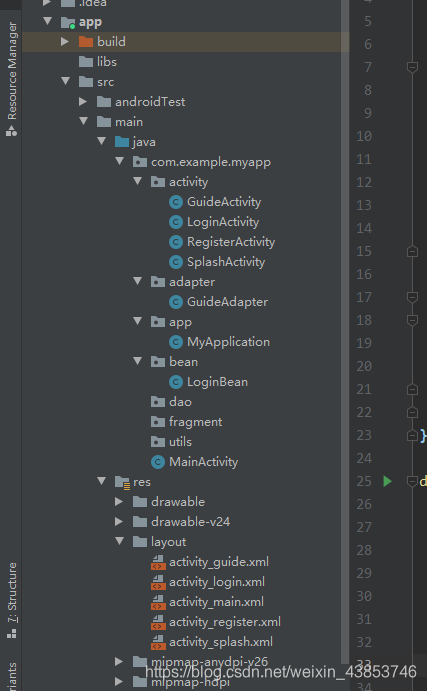Collapse the src folder arrow
This screenshot has width=427, height=691.
66,81
